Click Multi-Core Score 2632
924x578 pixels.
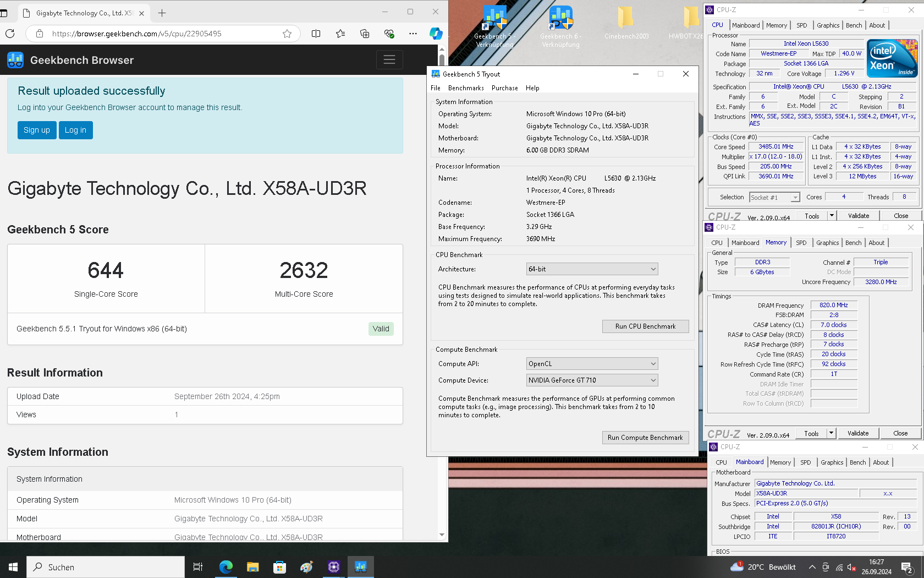point(304,270)
